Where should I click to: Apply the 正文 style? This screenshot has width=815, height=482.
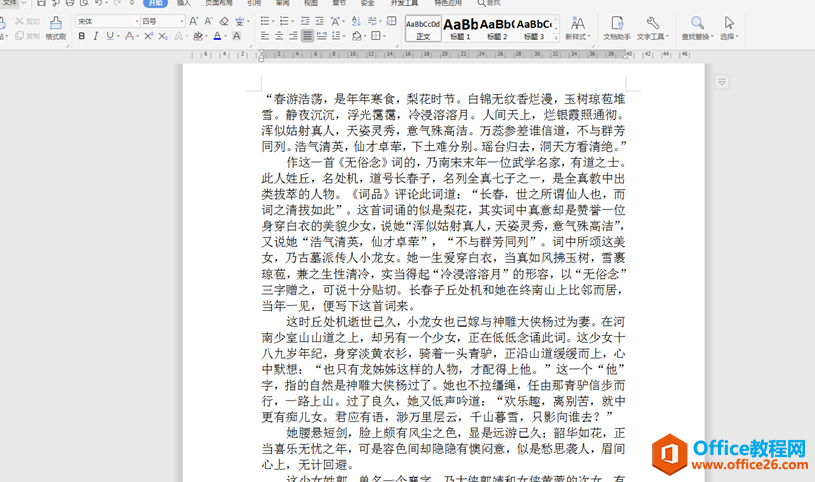[423, 29]
